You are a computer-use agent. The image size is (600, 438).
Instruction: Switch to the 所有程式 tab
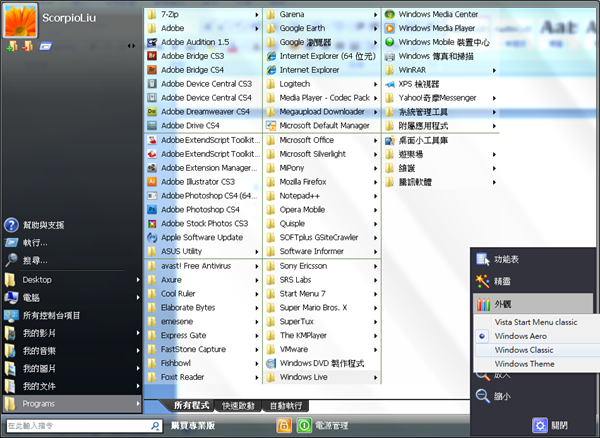[191, 405]
